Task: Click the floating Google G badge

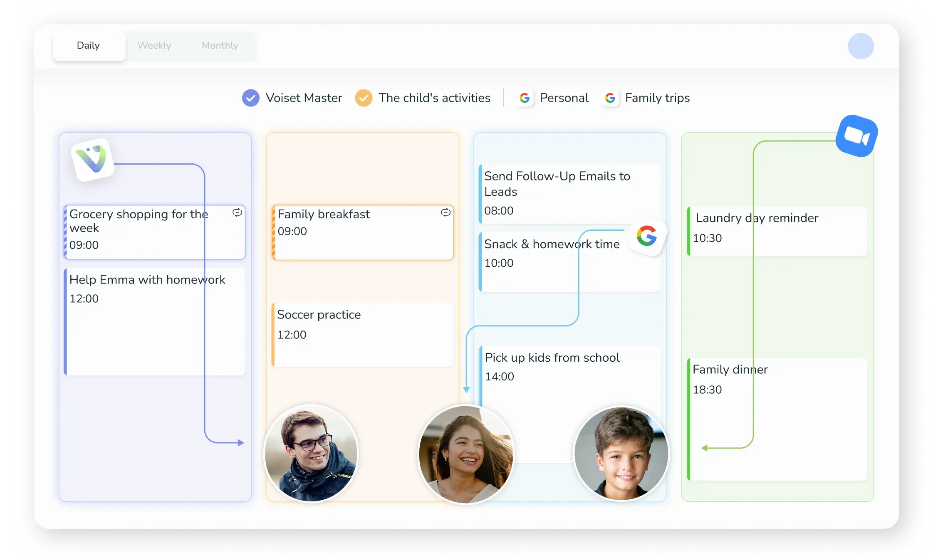Action: click(647, 236)
